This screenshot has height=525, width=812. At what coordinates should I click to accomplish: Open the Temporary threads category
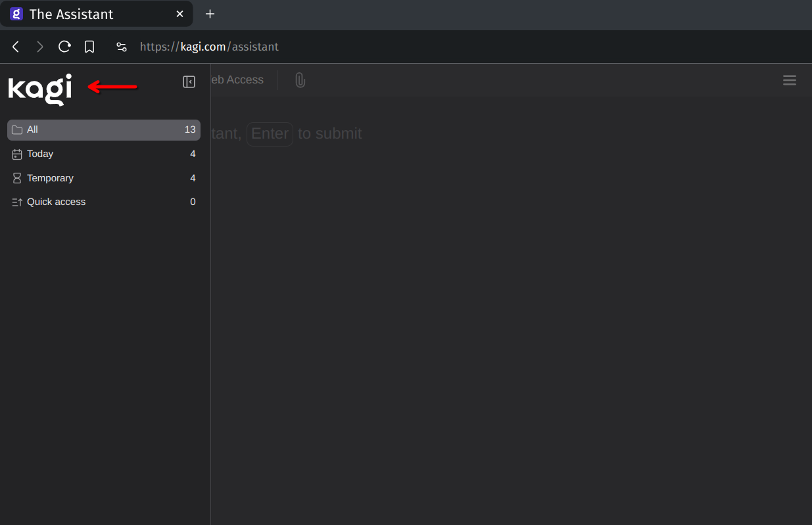point(103,178)
